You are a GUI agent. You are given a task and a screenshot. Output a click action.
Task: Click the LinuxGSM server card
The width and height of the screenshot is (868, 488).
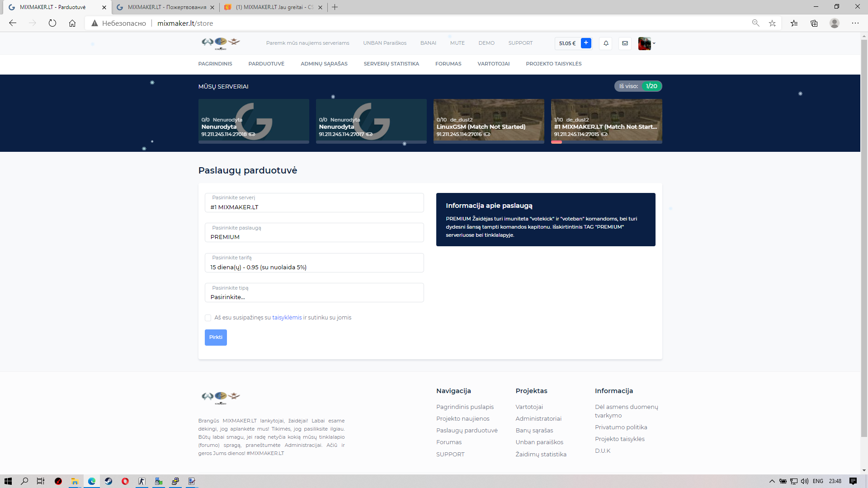(x=489, y=121)
